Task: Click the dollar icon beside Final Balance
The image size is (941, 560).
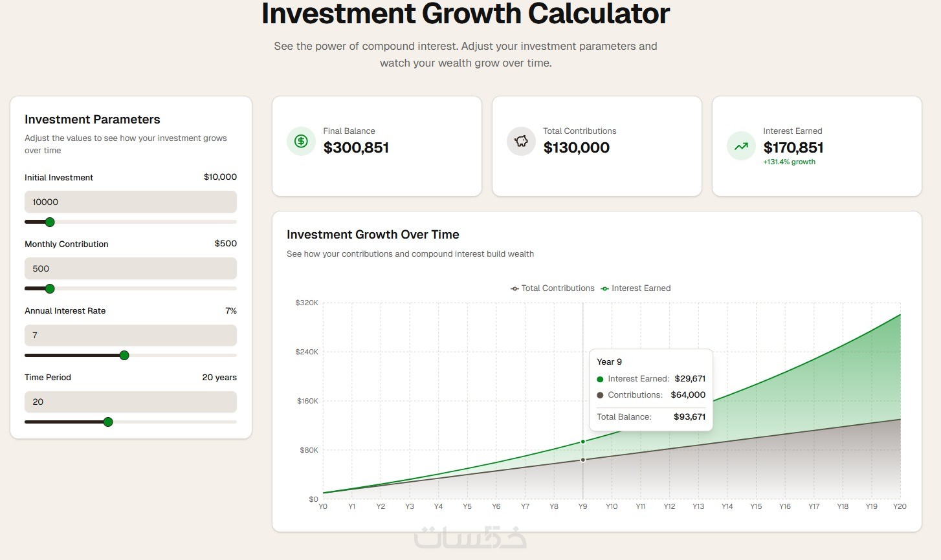Action: pyautogui.click(x=301, y=141)
